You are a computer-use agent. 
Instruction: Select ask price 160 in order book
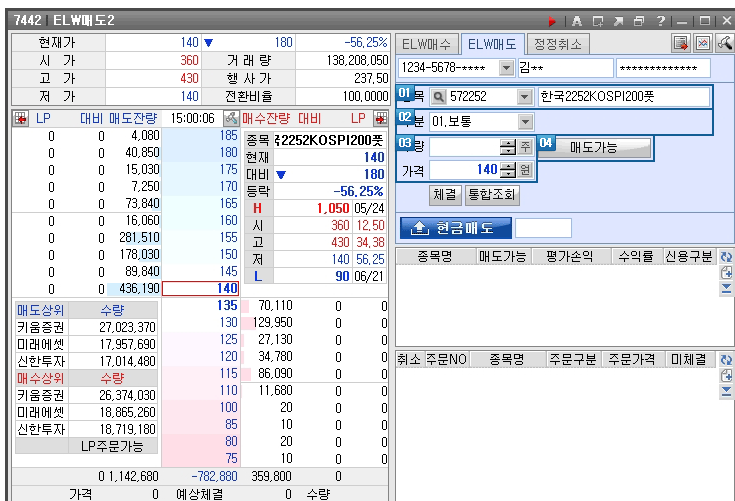tap(201, 221)
